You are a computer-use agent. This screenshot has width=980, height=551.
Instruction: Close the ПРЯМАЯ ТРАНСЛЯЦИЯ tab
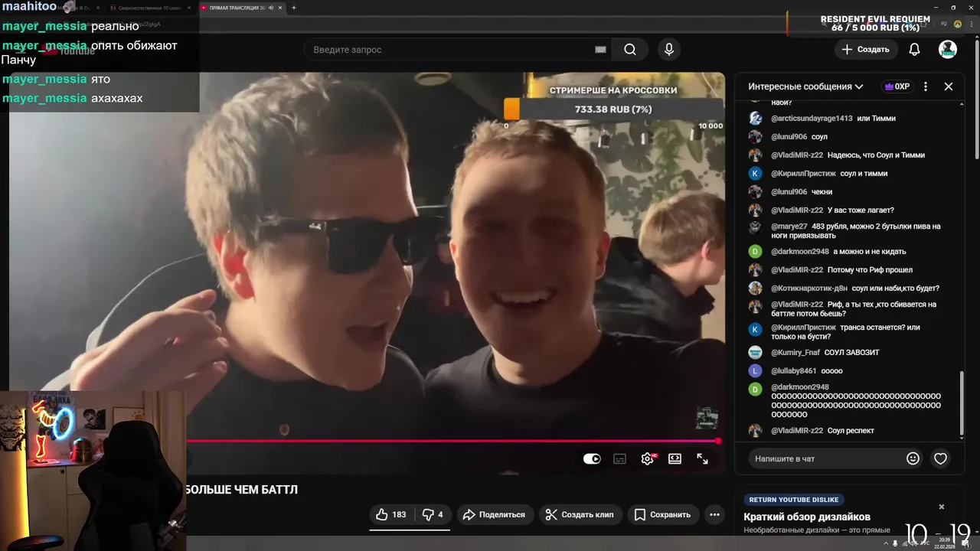point(281,8)
